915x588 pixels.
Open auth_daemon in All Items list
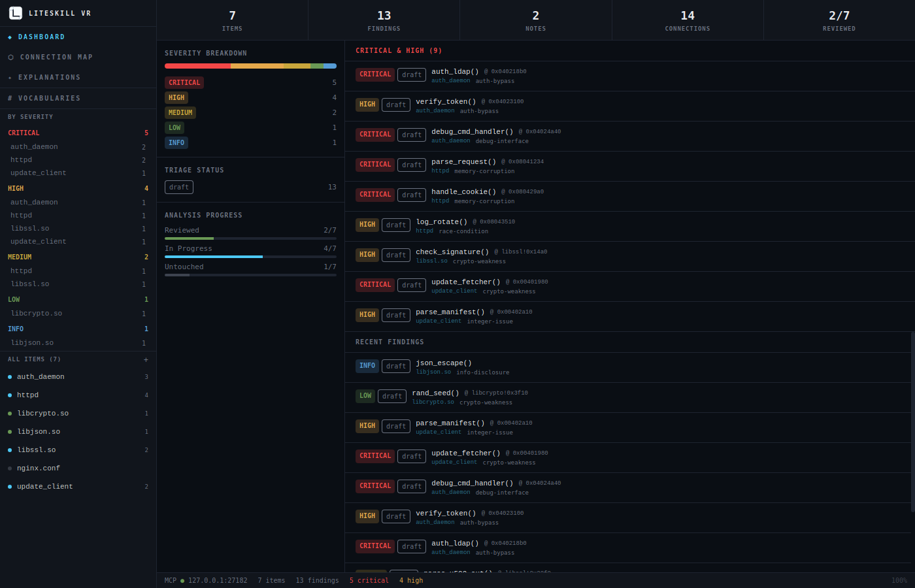[x=78, y=377]
